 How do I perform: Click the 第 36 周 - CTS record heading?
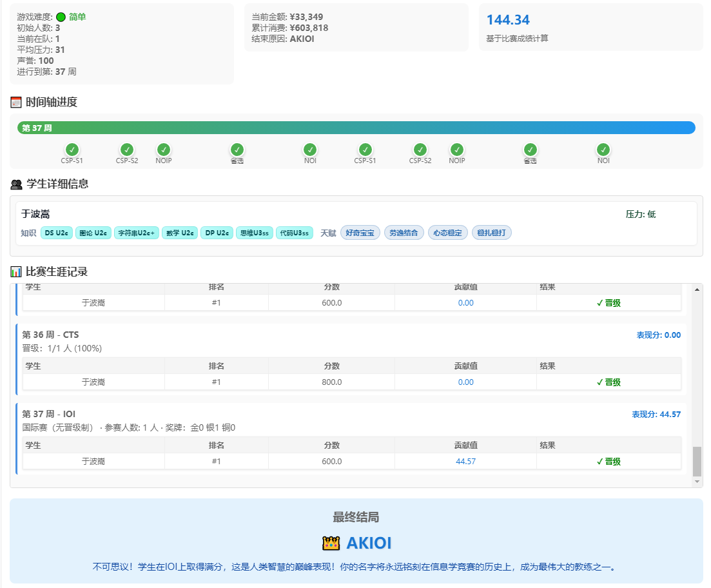click(50, 335)
